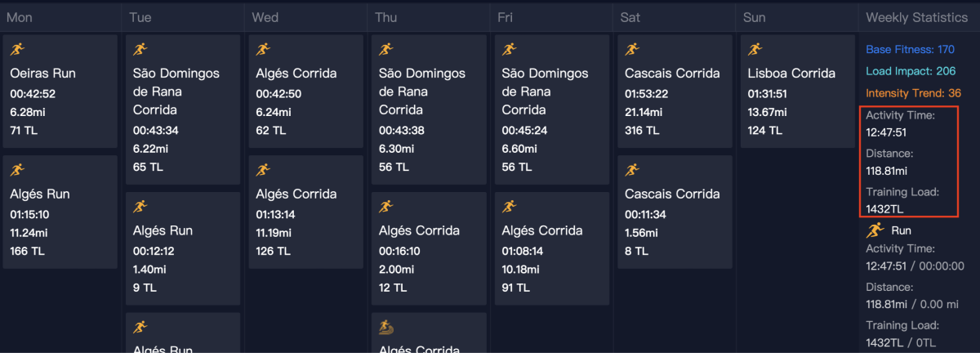Click run icon on first Cascais Corrida card
Viewport: 980px width, 353px height.
[x=632, y=50]
